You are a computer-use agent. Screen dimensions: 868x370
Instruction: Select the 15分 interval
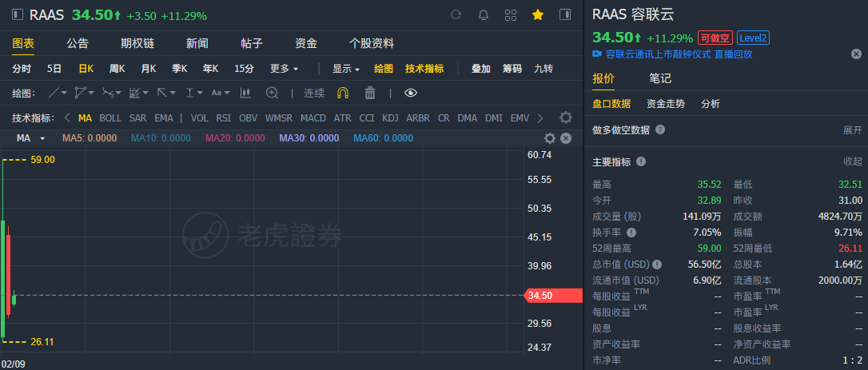[x=244, y=69]
